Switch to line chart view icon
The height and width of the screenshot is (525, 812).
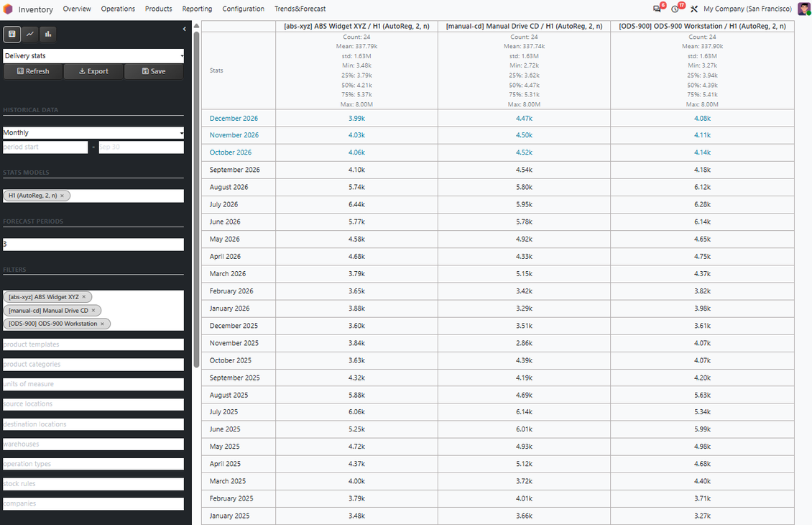[30, 35]
